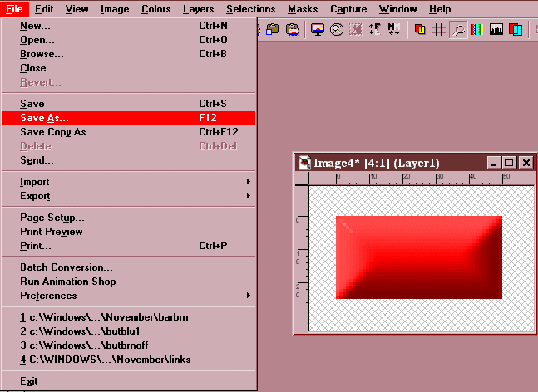Open the Capture menu
This screenshot has height=392, width=538.
tap(348, 9)
